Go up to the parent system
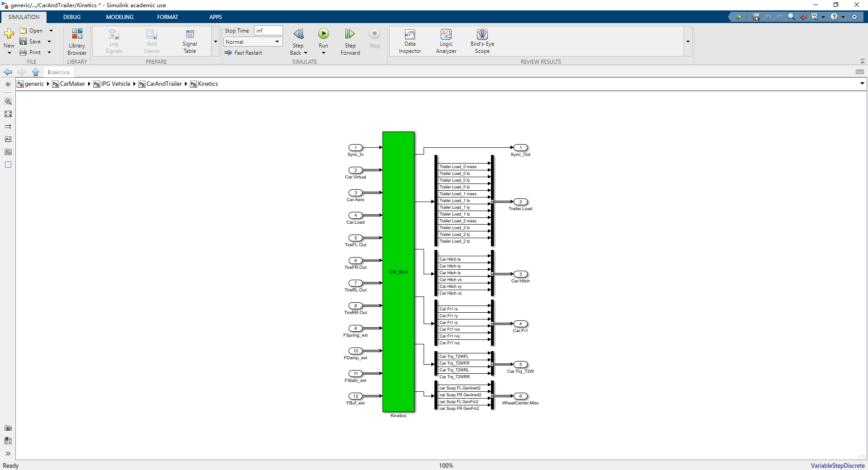 (36, 72)
